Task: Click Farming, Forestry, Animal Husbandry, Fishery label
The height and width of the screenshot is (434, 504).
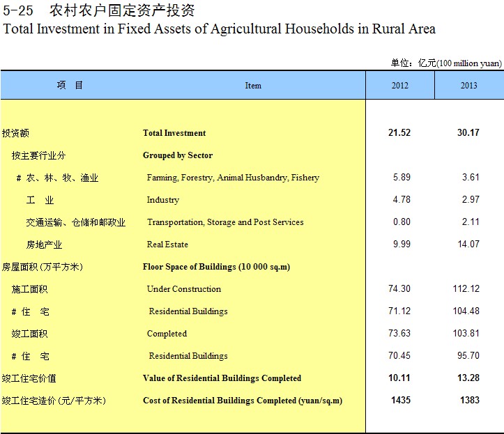Action: click(233, 178)
